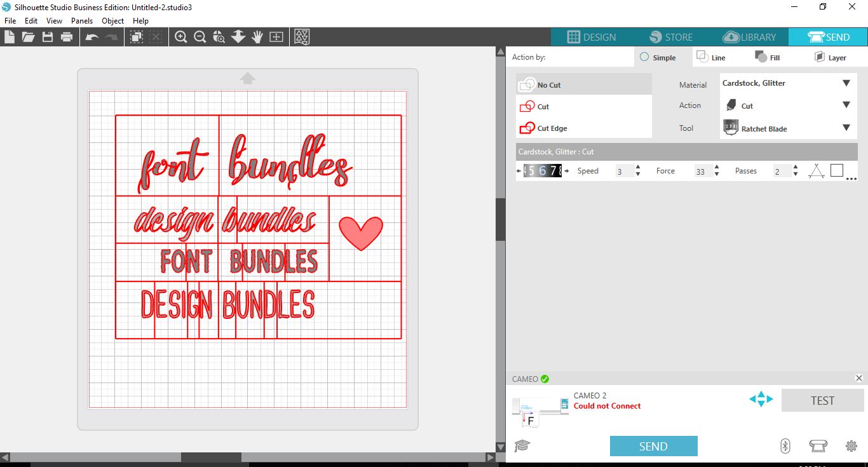Decrease blade depth with the left arrow
868x467 pixels.
[x=519, y=170]
